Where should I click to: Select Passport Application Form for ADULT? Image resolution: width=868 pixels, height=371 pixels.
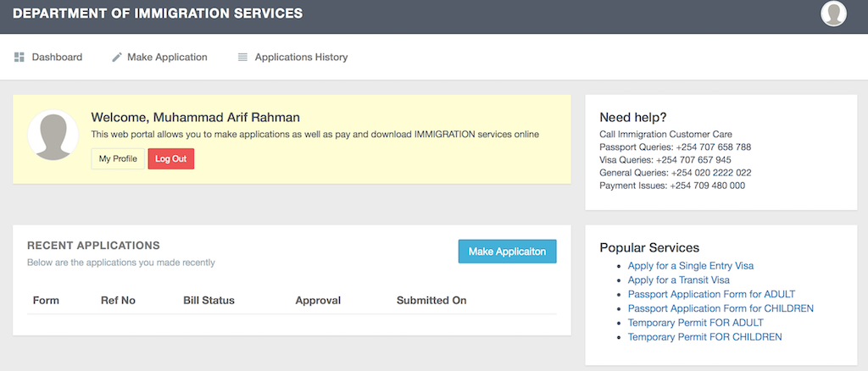click(711, 294)
